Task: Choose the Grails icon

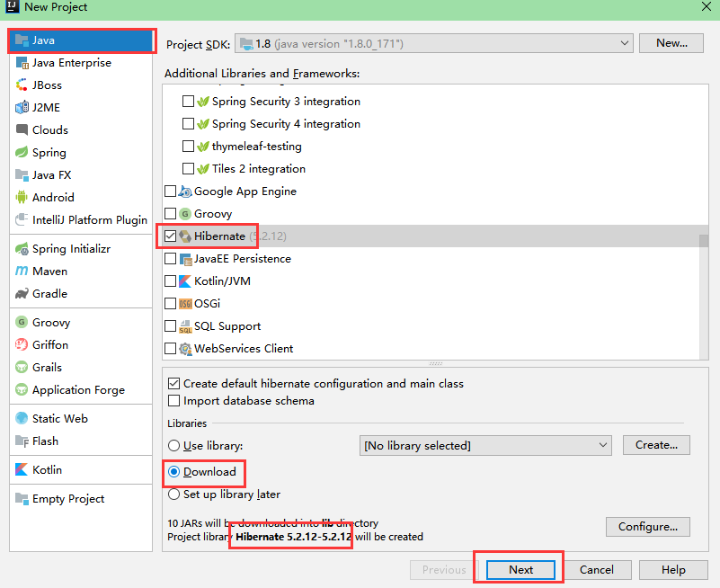Action: pos(22,368)
